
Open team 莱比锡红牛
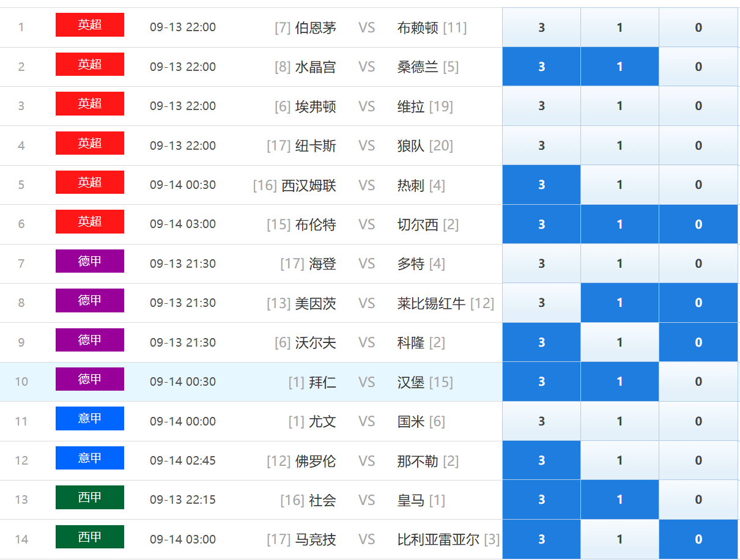tap(431, 303)
